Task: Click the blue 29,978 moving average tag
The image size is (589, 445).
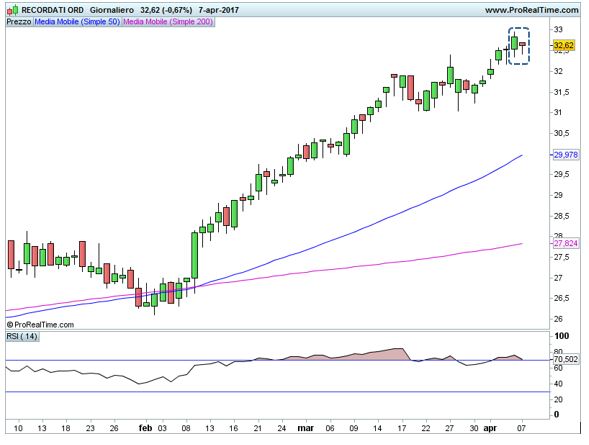Action: (x=566, y=155)
